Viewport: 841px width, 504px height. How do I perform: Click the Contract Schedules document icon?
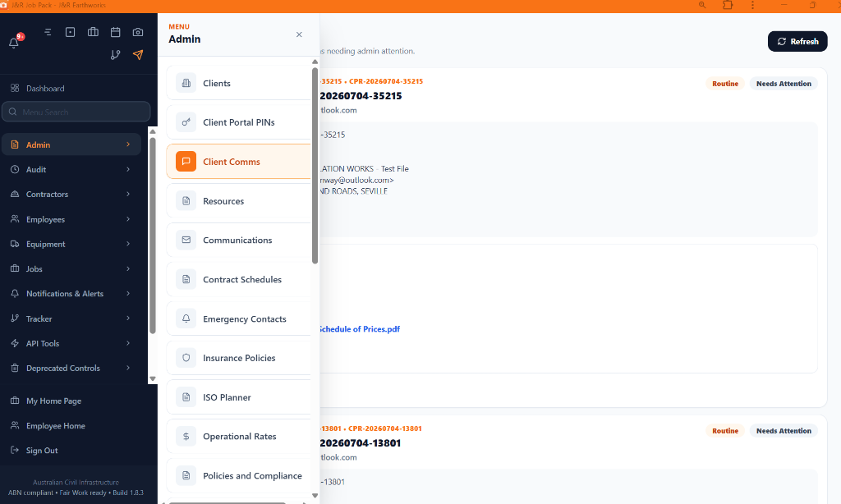click(186, 279)
